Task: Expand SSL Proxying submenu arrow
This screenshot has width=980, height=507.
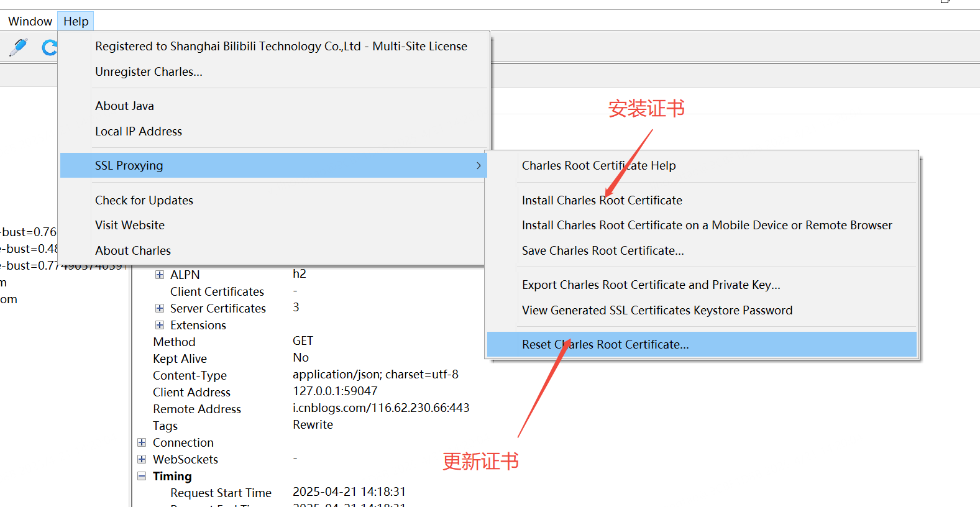Action: click(479, 165)
